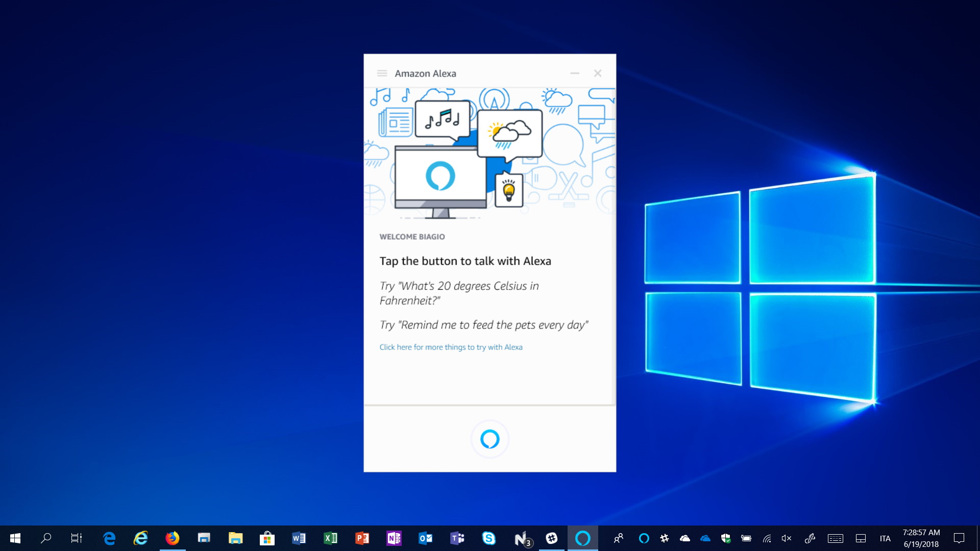980x551 pixels.
Task: Close the Amazon Alexa window
Action: pos(598,73)
